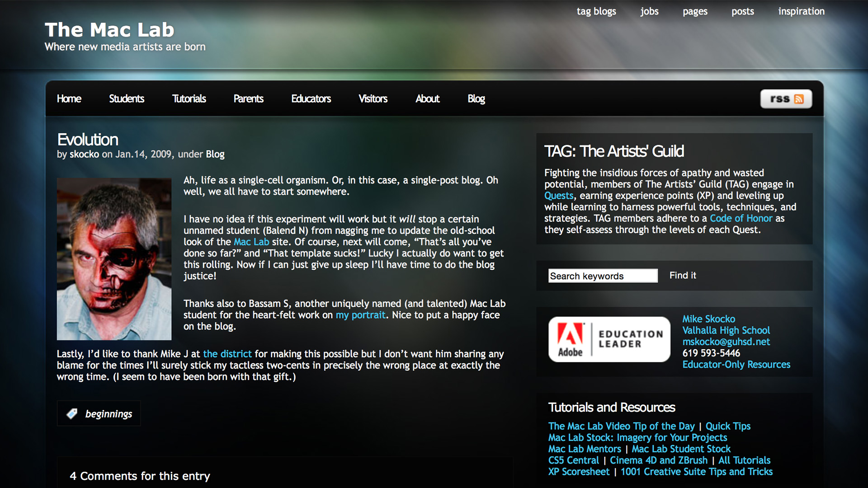The height and width of the screenshot is (488, 868).
Task: Click the Search keywords input field
Action: (603, 276)
